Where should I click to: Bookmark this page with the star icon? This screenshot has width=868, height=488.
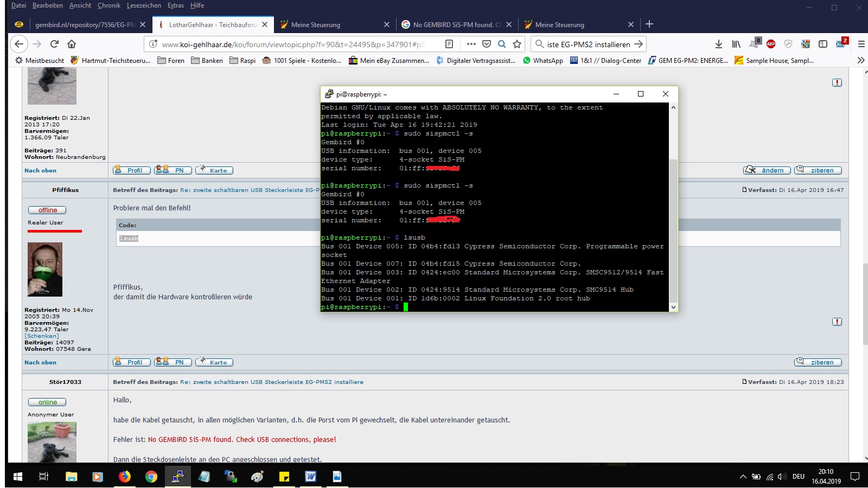(517, 44)
